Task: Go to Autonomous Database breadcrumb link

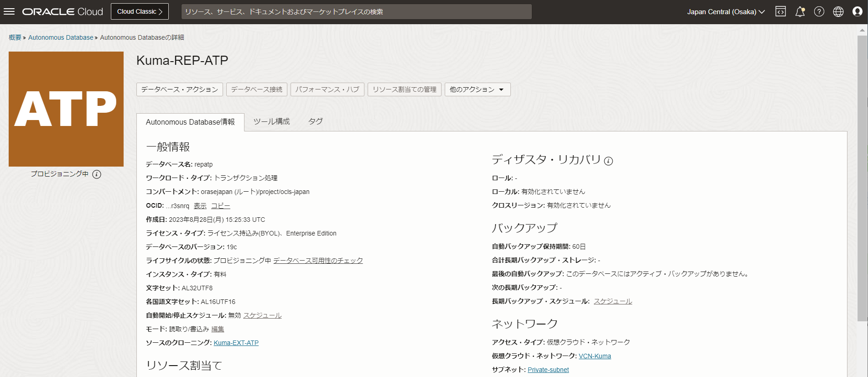Action: pyautogui.click(x=61, y=37)
